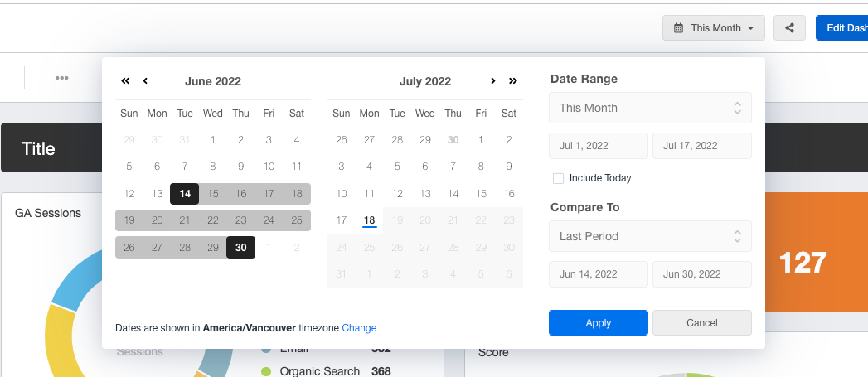Cancel the date range selection
Image resolution: width=868 pixels, height=377 pixels.
pos(701,323)
